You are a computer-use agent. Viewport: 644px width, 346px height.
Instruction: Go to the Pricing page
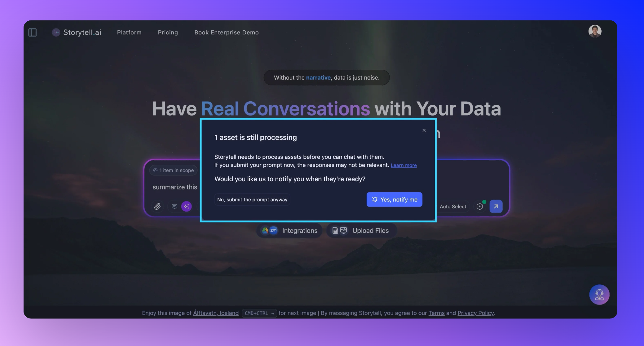click(168, 33)
